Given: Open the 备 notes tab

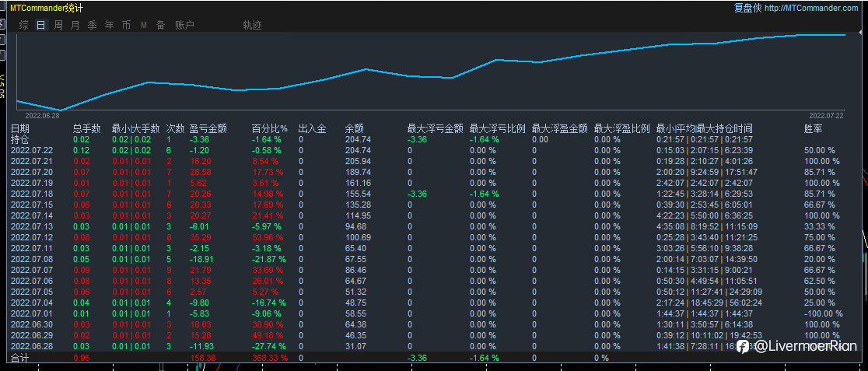Looking at the screenshot, I should pyautogui.click(x=160, y=25).
